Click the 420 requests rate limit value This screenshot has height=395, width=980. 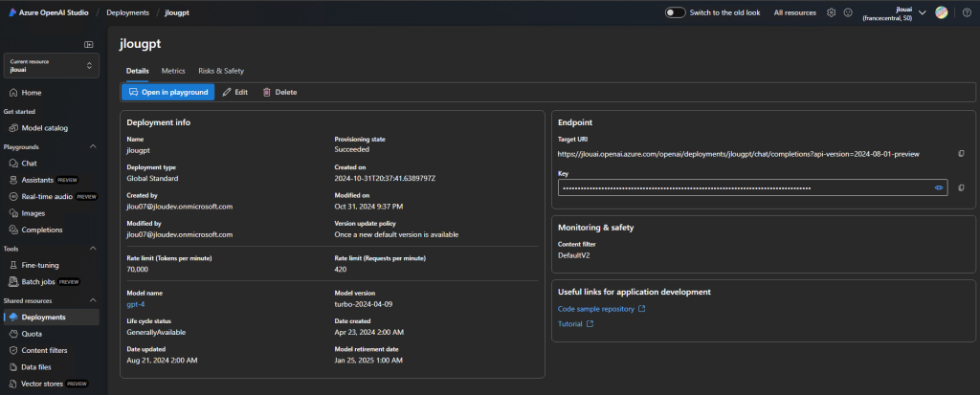(x=341, y=270)
